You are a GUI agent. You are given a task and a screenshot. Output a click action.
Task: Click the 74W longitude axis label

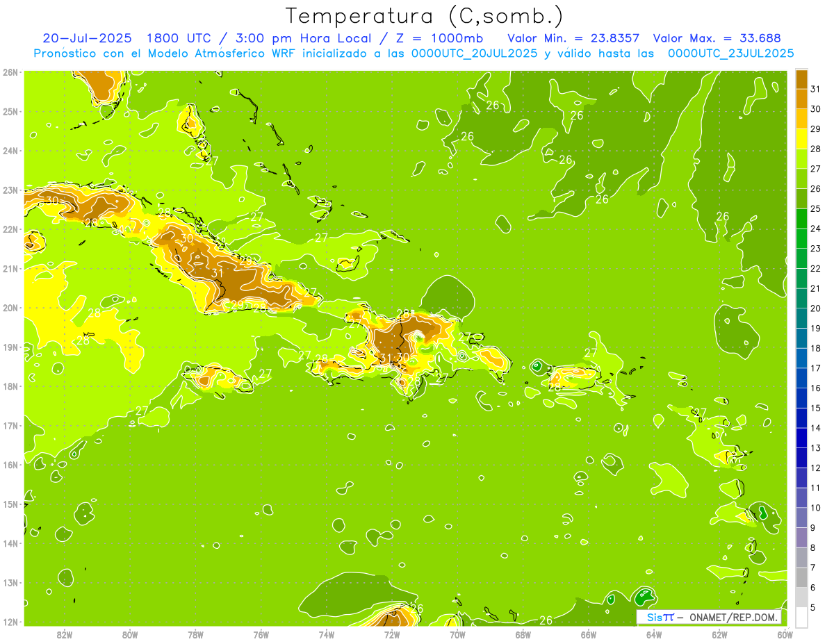tap(327, 634)
